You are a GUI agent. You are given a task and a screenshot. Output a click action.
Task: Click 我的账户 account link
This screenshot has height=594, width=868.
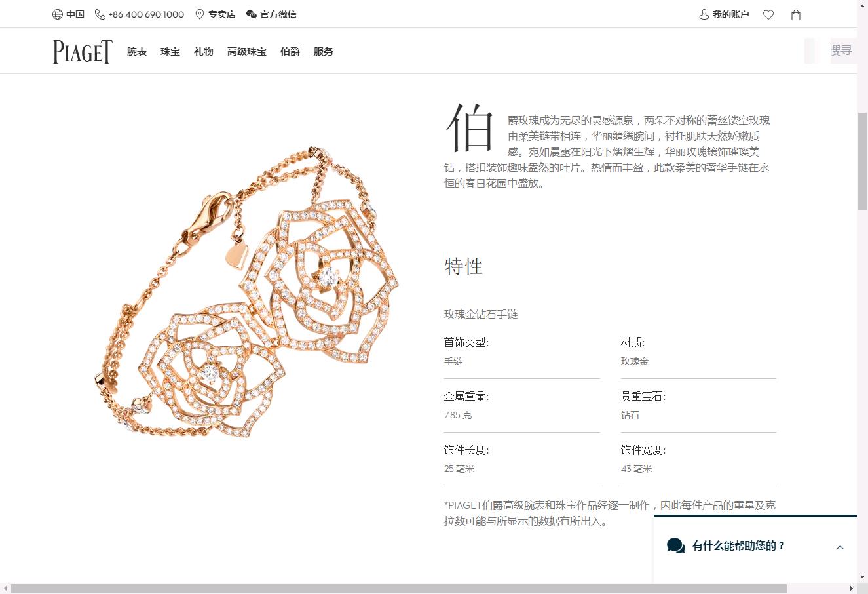pos(730,14)
